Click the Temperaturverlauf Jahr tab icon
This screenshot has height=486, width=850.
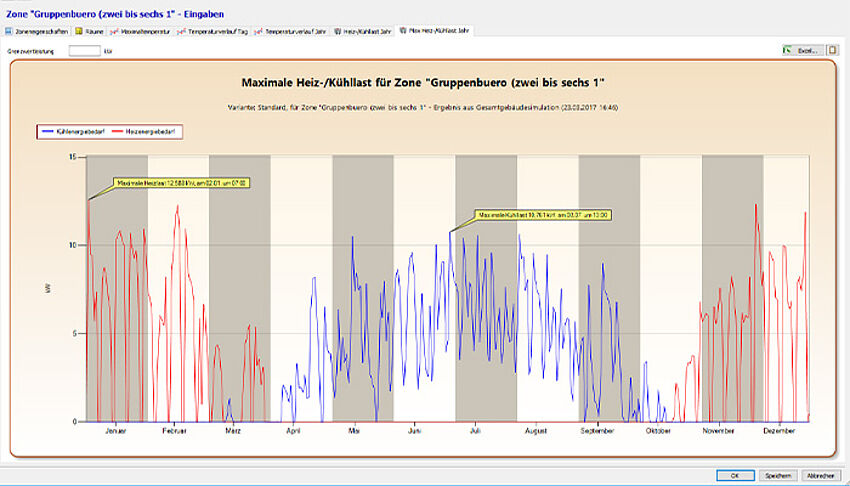coord(258,31)
